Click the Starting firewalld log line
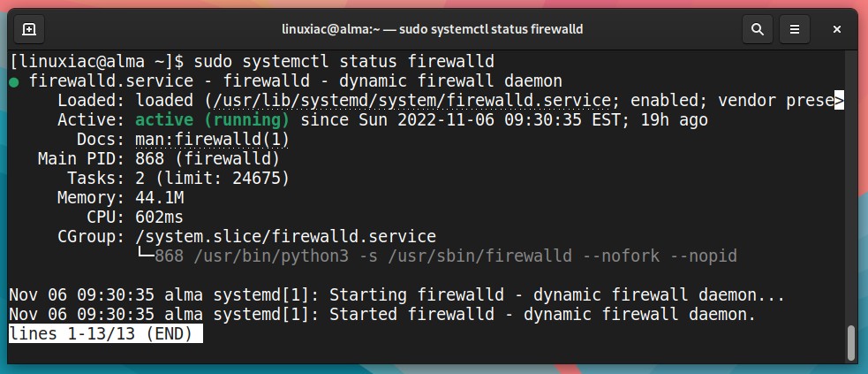This screenshot has width=868, height=374. (396, 294)
